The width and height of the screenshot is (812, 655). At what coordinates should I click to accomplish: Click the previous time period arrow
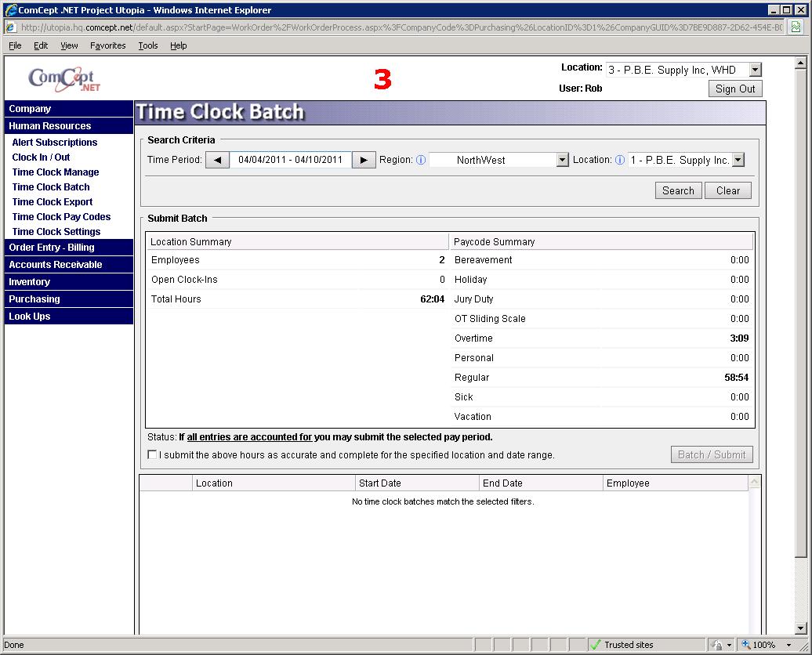coord(217,160)
